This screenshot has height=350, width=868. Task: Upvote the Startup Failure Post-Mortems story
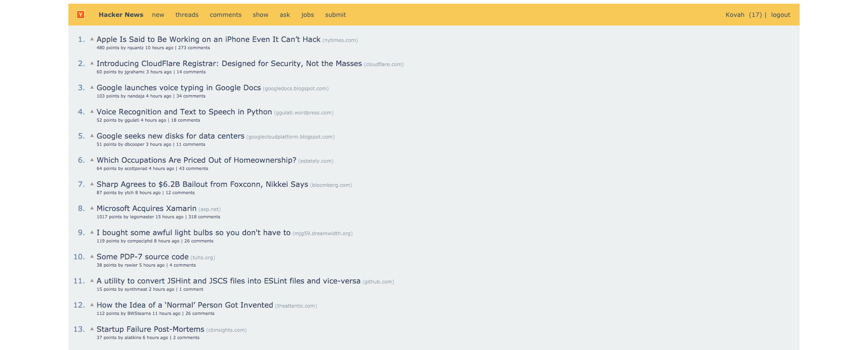click(92, 329)
